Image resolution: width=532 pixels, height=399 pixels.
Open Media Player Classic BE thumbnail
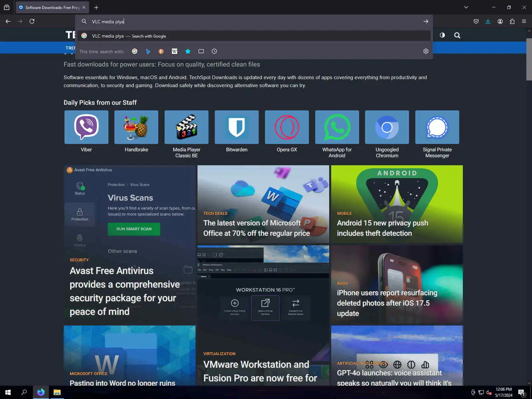(x=187, y=127)
